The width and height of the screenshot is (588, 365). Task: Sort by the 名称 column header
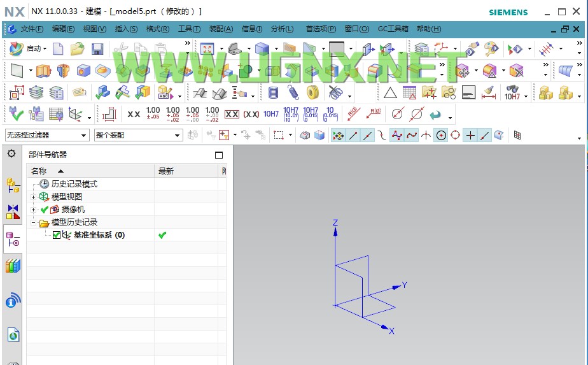coord(90,171)
